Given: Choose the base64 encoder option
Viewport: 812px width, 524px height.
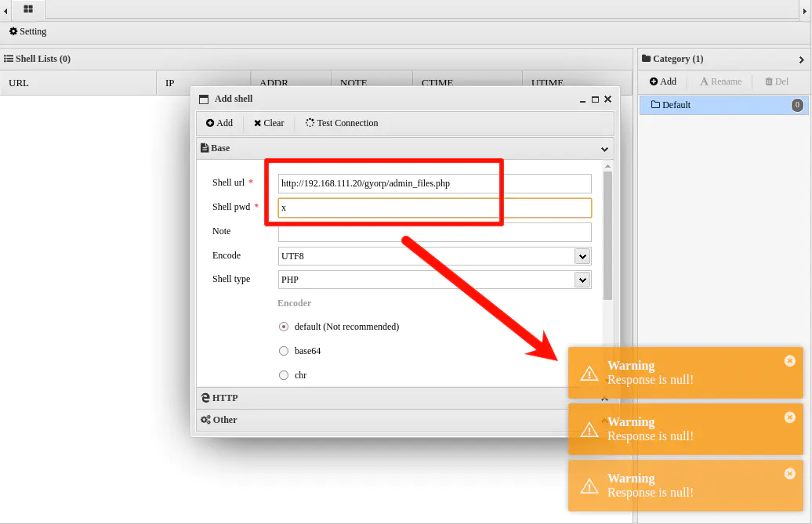Looking at the screenshot, I should (284, 351).
